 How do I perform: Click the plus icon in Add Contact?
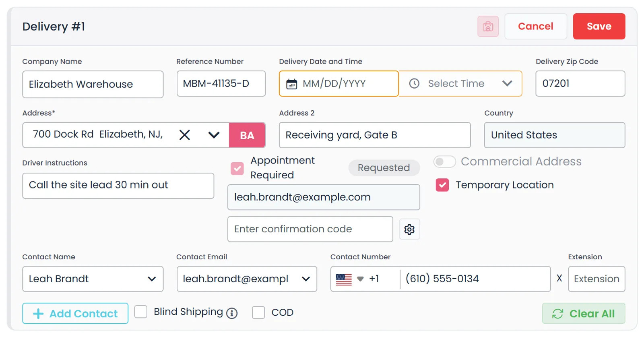point(38,314)
